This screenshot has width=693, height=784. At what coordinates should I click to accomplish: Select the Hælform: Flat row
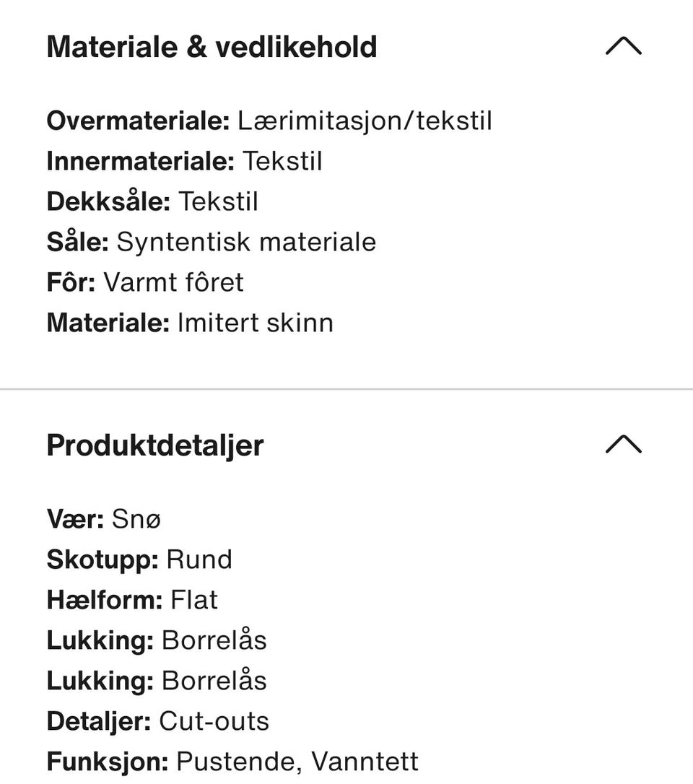132,600
